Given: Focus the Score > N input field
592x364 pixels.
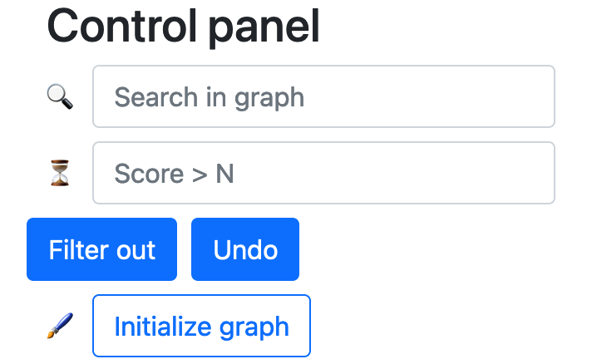Looking at the screenshot, I should point(323,173).
